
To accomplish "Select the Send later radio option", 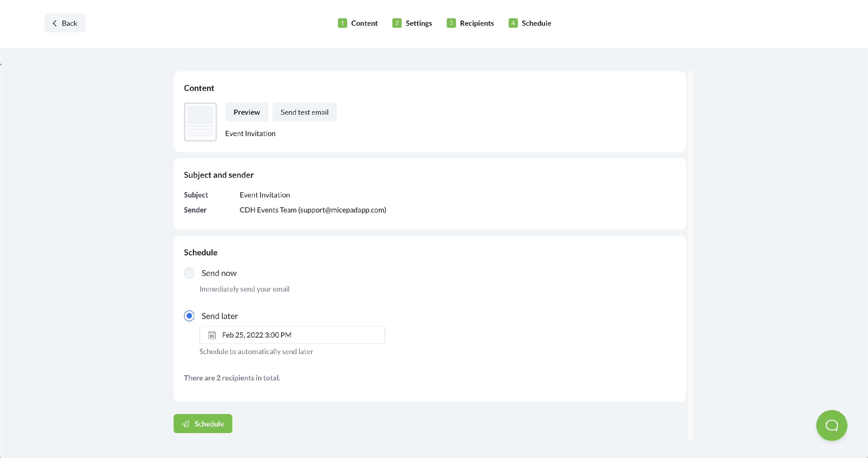I will (190, 316).
